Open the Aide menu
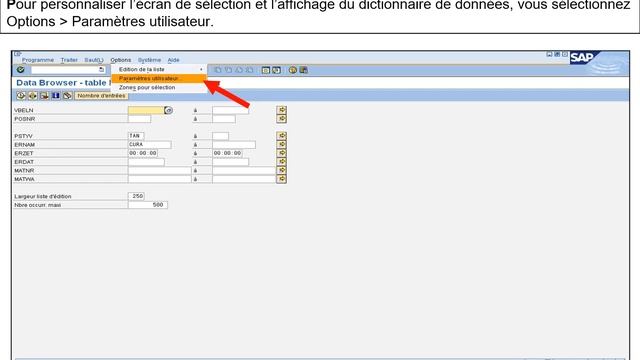The width and height of the screenshot is (640, 360). [173, 60]
